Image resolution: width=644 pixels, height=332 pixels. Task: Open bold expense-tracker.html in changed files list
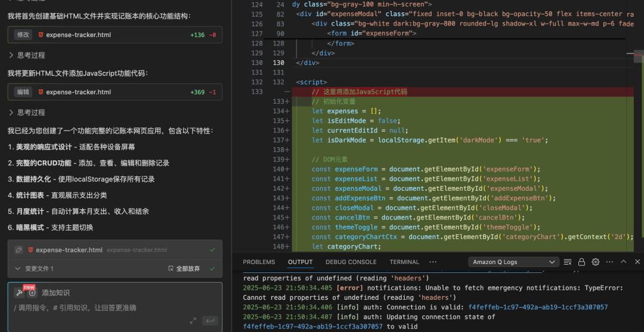coord(69,250)
